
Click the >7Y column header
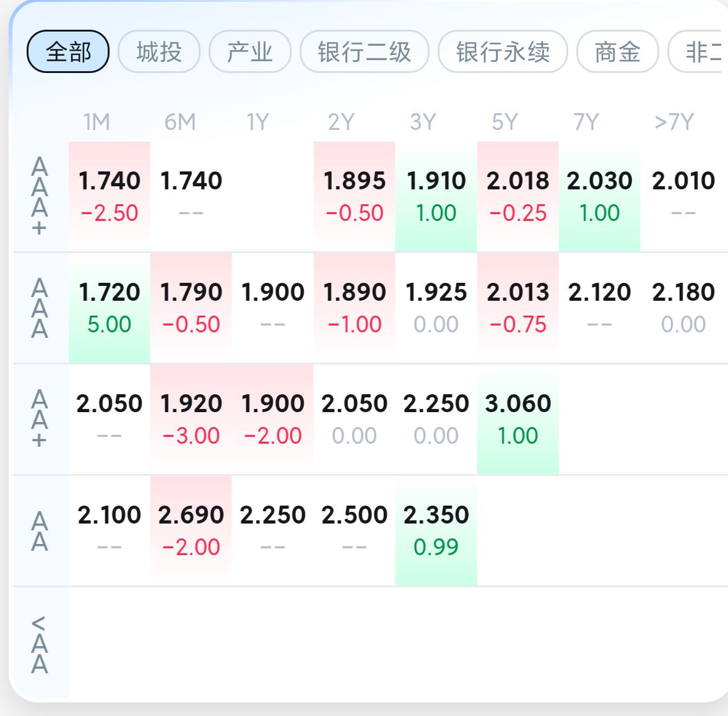click(x=674, y=122)
